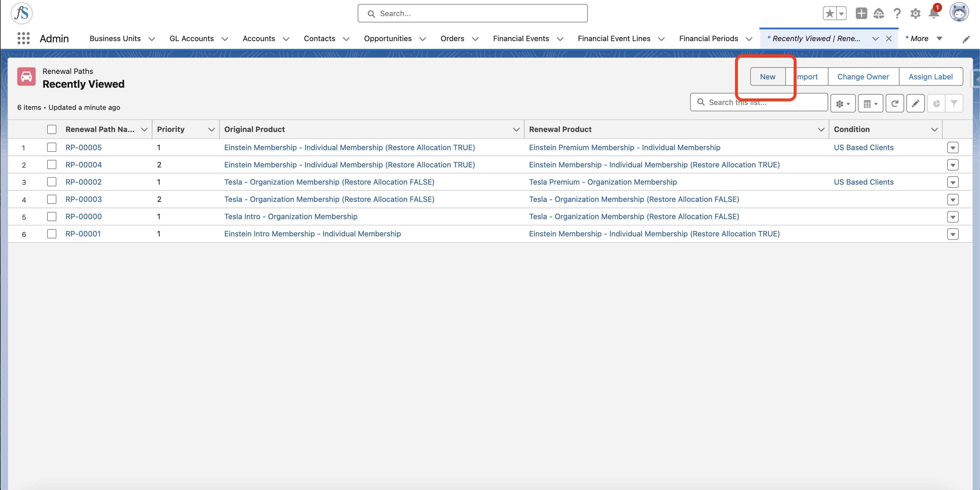The image size is (980, 490).
Task: Switch to the Business Units tab
Action: click(x=115, y=39)
